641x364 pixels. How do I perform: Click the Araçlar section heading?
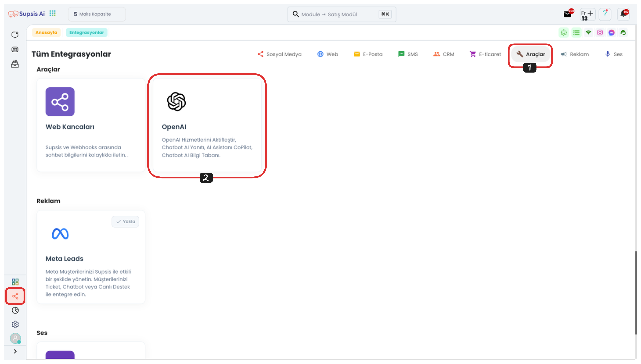[48, 69]
